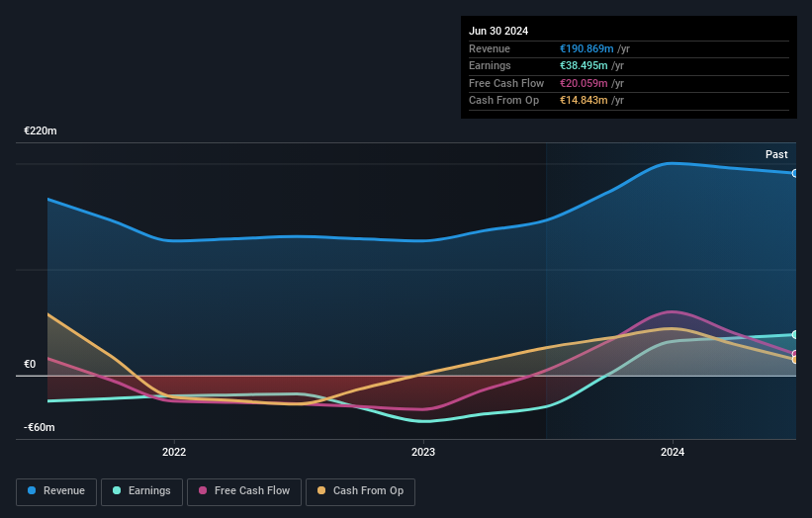
Task: Select the Free Cash Flow endpoint marker
Action: pyautogui.click(x=795, y=354)
